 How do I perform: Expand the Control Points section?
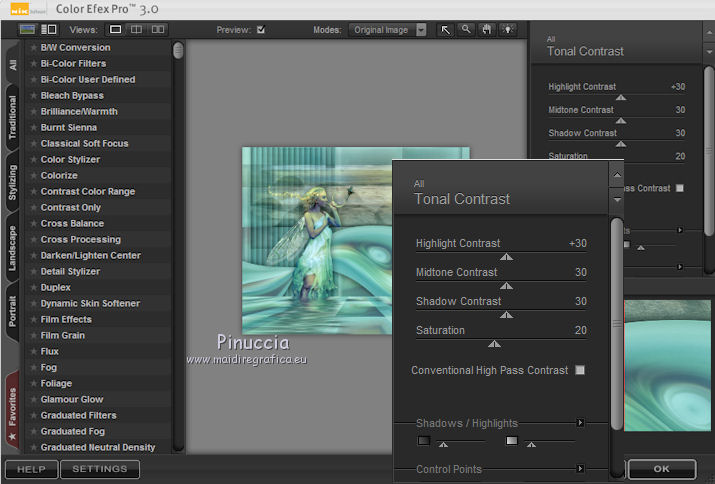click(x=580, y=469)
